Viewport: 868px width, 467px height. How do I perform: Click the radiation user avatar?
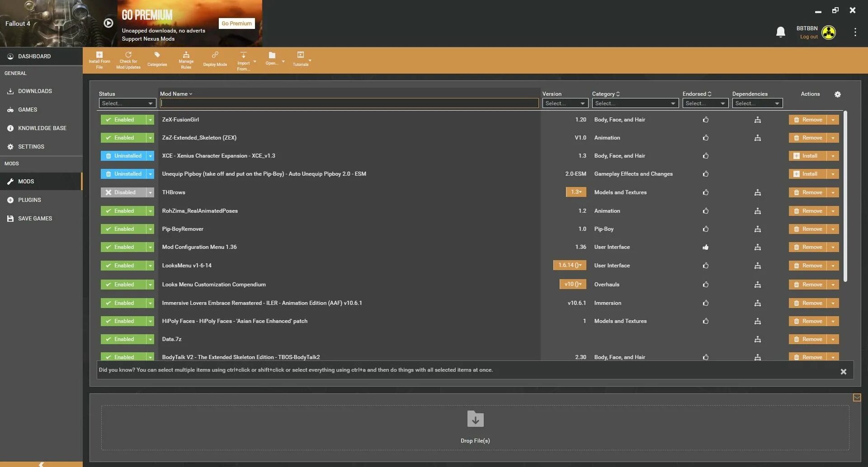(829, 32)
